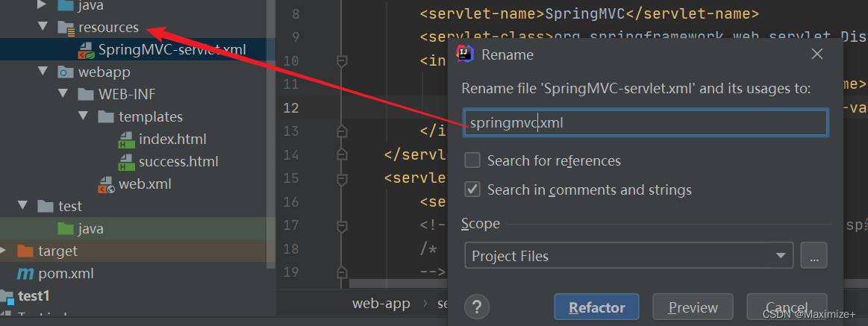The height and width of the screenshot is (326, 868).
Task: Click the webapp folder icon
Action: point(66,72)
